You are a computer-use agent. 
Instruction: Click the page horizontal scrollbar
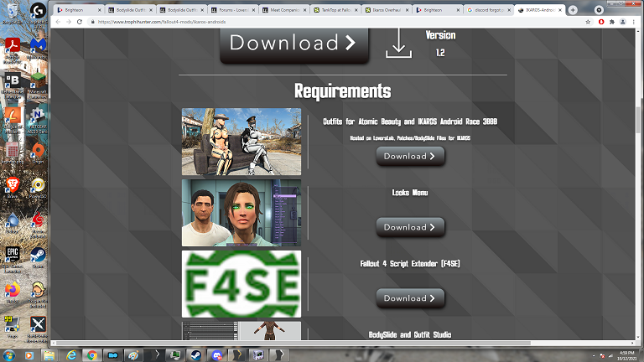pyautogui.click(x=293, y=343)
